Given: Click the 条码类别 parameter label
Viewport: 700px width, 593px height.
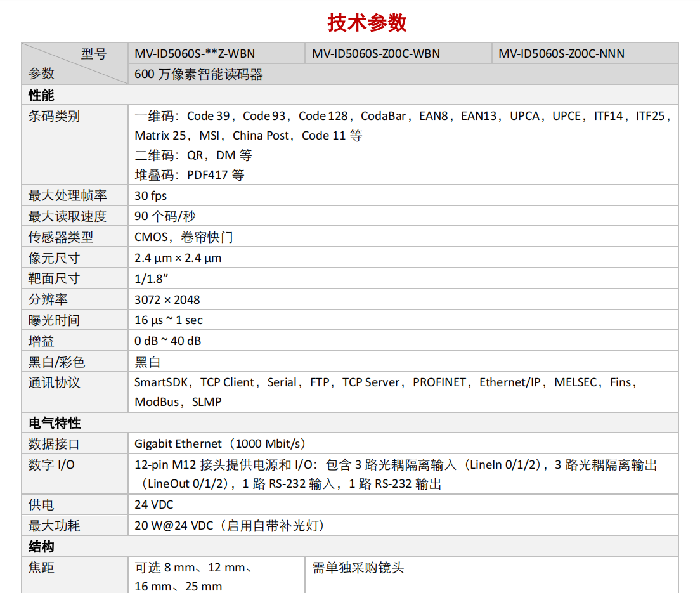Looking at the screenshot, I should (55, 116).
